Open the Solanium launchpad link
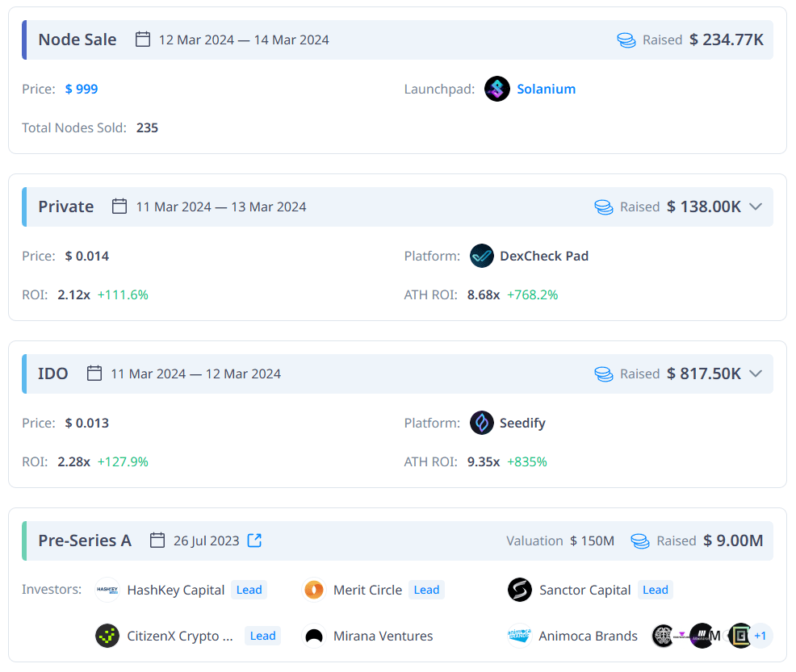 [546, 89]
